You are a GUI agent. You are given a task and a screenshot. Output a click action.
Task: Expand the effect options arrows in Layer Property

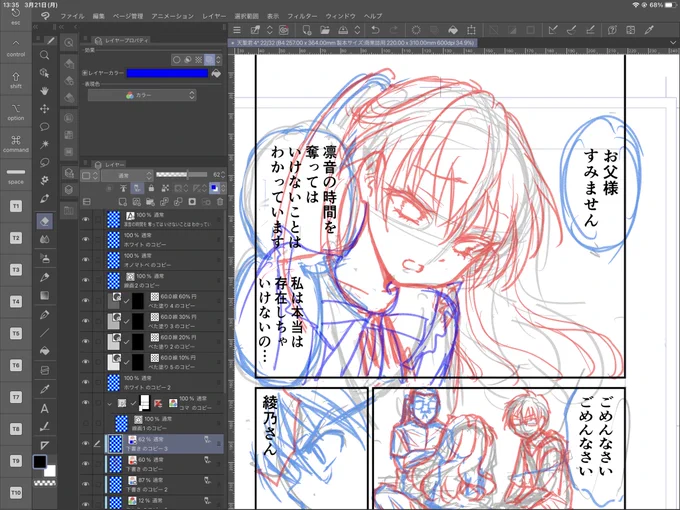(219, 59)
